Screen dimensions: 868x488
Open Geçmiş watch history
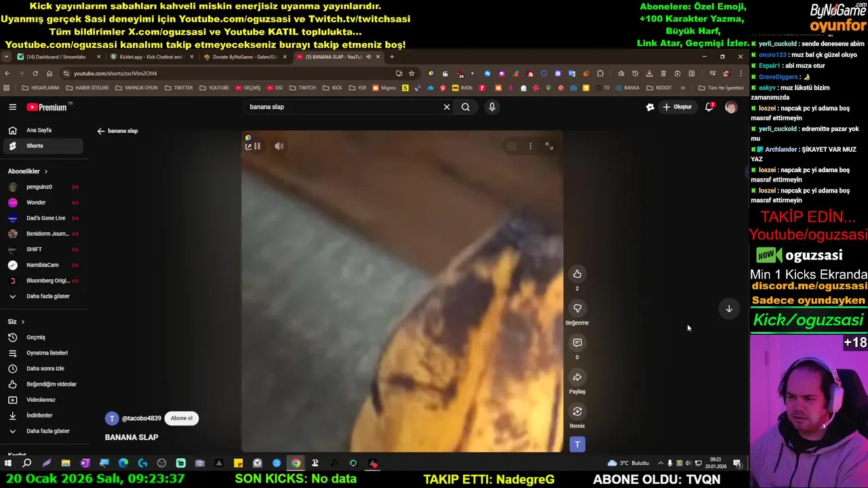42,338
